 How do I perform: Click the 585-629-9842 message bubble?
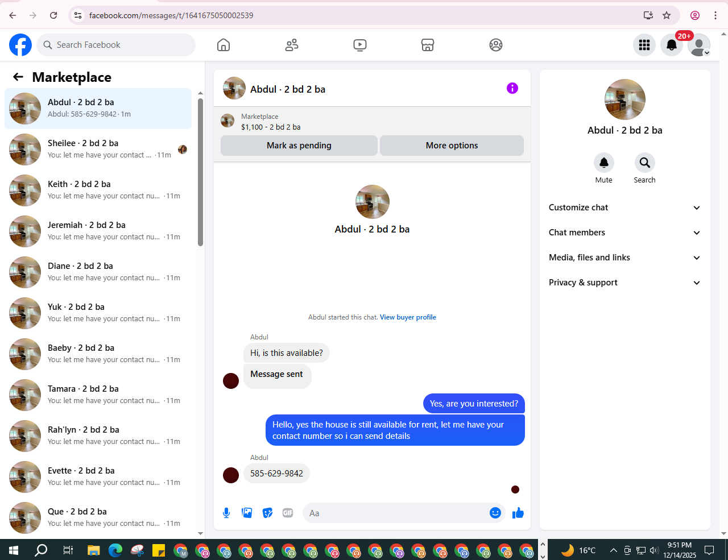(x=276, y=474)
